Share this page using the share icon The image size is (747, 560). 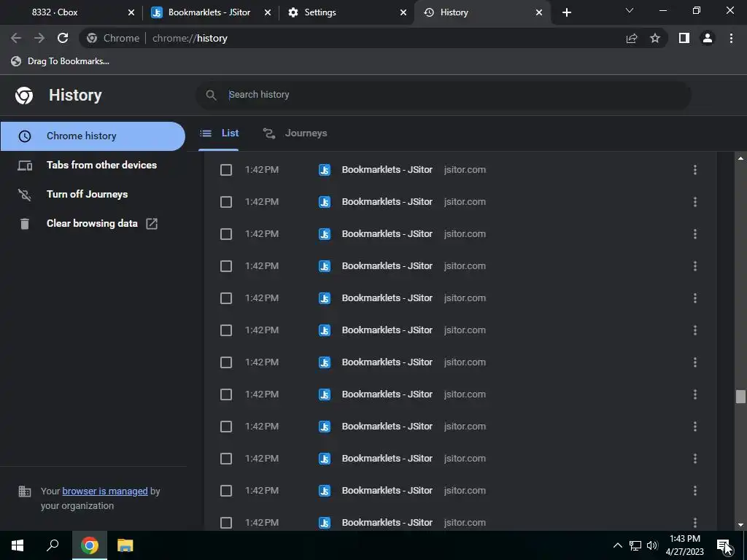coord(632,38)
